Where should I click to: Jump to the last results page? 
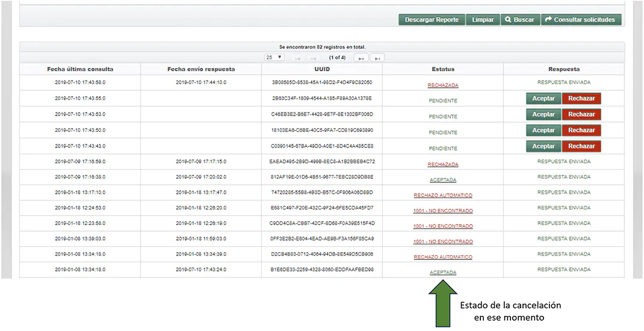click(377, 58)
